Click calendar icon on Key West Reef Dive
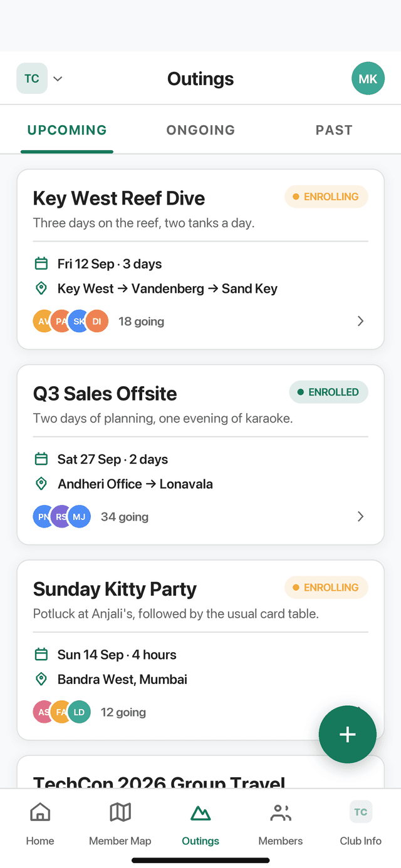The image size is (401, 868). [x=41, y=263]
